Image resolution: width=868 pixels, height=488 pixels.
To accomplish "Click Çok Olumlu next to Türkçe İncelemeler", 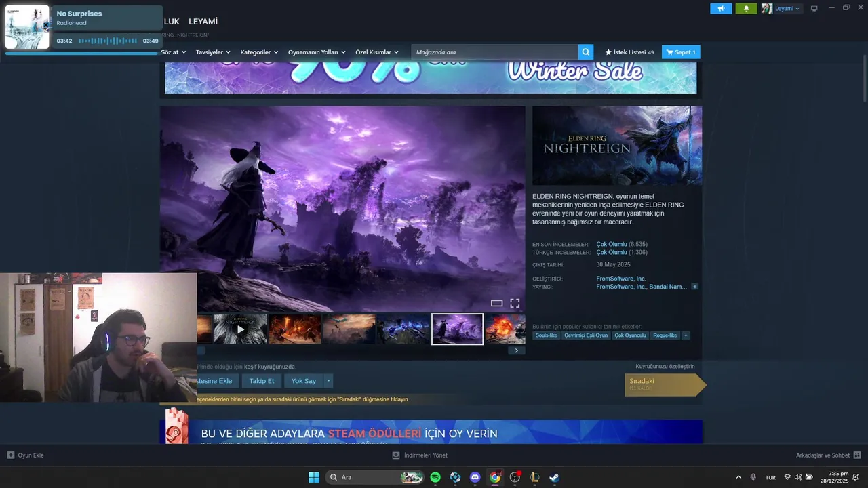I will pyautogui.click(x=612, y=252).
